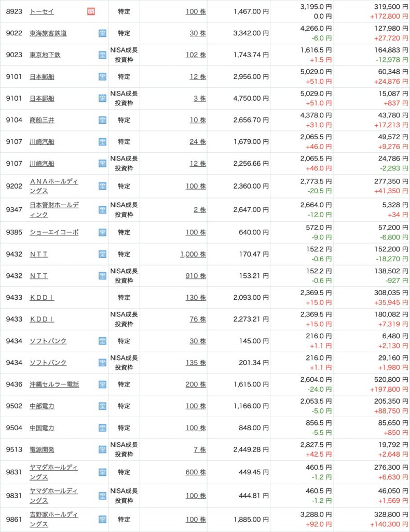Open the calendar icon for 中部電力

pyautogui.click(x=102, y=406)
